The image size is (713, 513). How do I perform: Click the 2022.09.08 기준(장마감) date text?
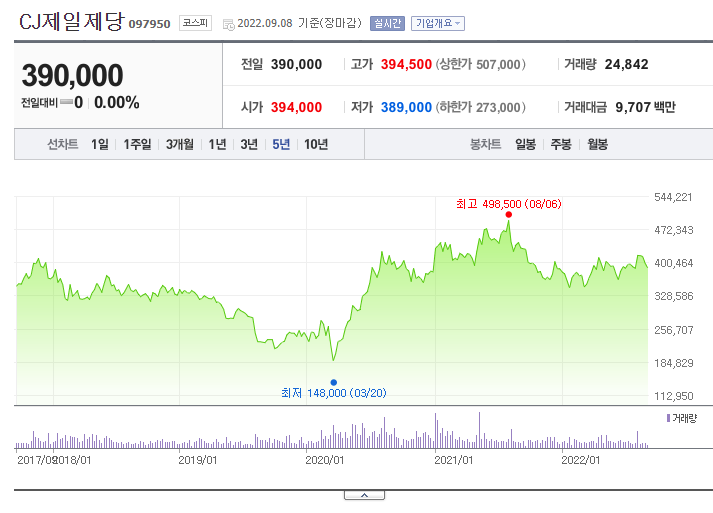pyautogui.click(x=299, y=23)
